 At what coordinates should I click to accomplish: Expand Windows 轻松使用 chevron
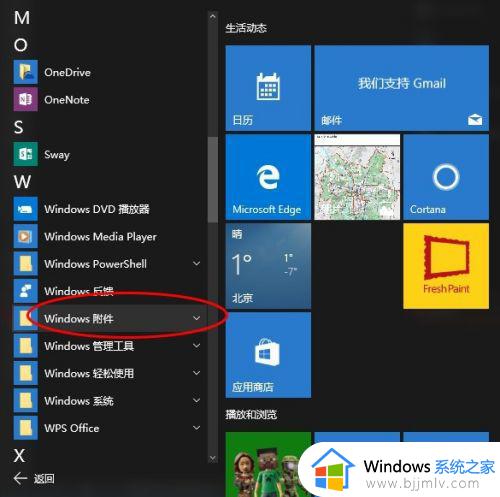[x=197, y=373]
